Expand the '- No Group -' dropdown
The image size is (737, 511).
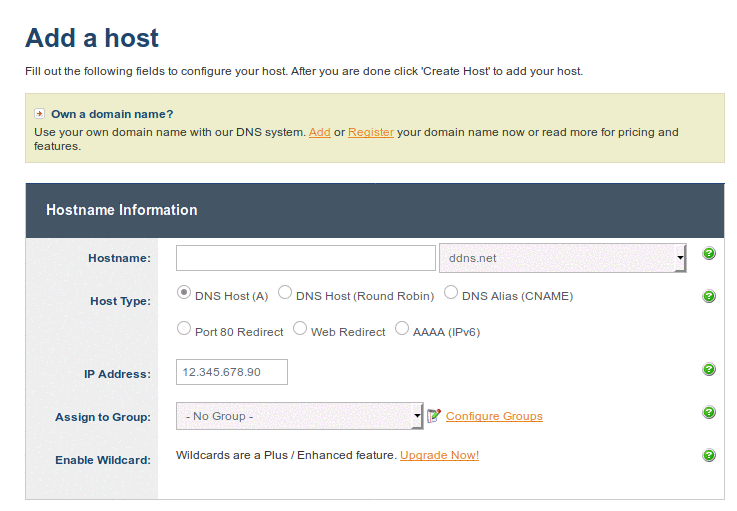point(300,416)
